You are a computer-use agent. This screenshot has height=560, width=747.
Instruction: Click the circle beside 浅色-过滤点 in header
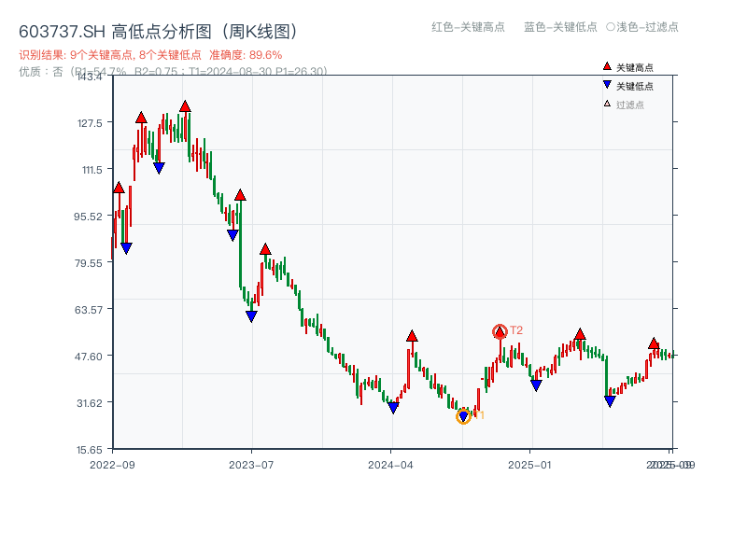610,27
